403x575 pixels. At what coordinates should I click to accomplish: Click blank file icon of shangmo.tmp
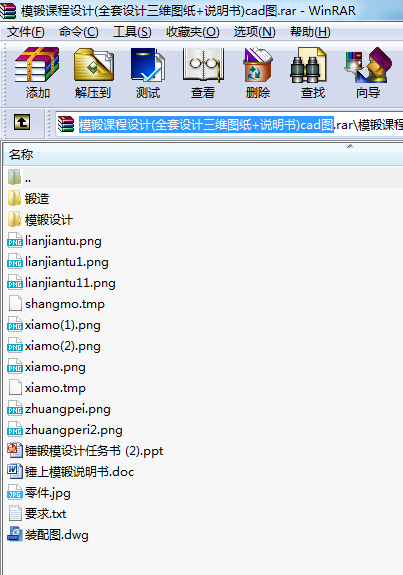click(x=15, y=303)
